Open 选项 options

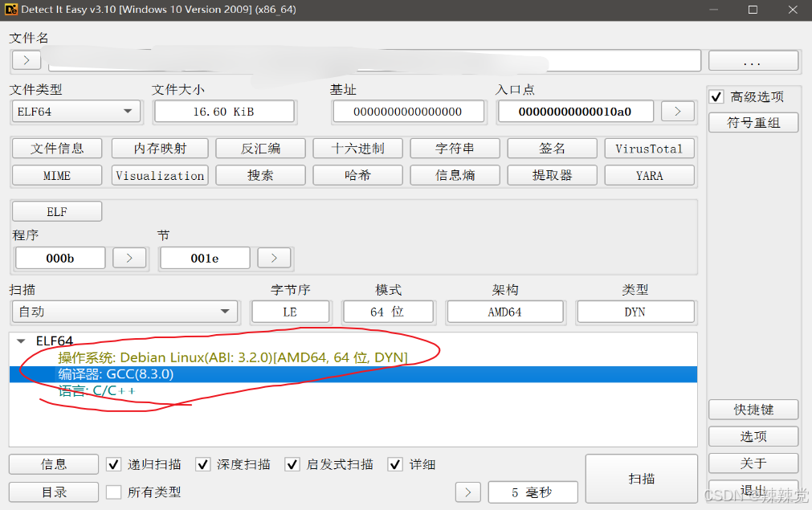(753, 436)
